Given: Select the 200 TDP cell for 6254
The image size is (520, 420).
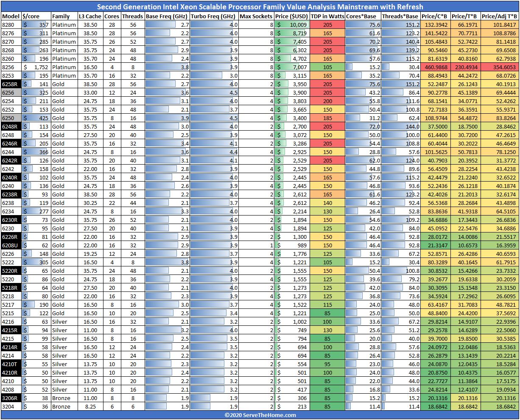Looking at the screenshot, I should click(327, 101).
